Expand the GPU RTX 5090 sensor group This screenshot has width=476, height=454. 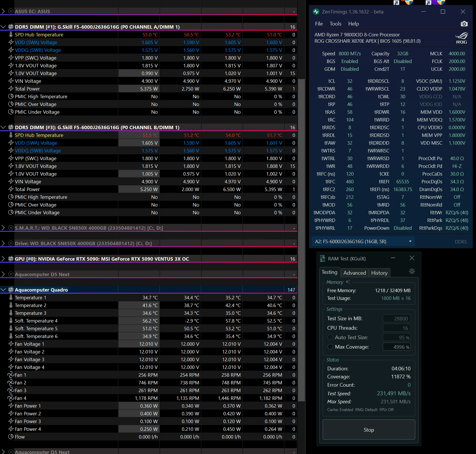(3, 259)
